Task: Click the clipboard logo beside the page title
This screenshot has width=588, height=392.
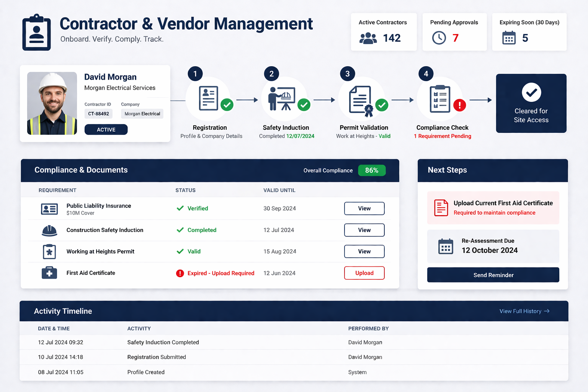Action: point(36,32)
